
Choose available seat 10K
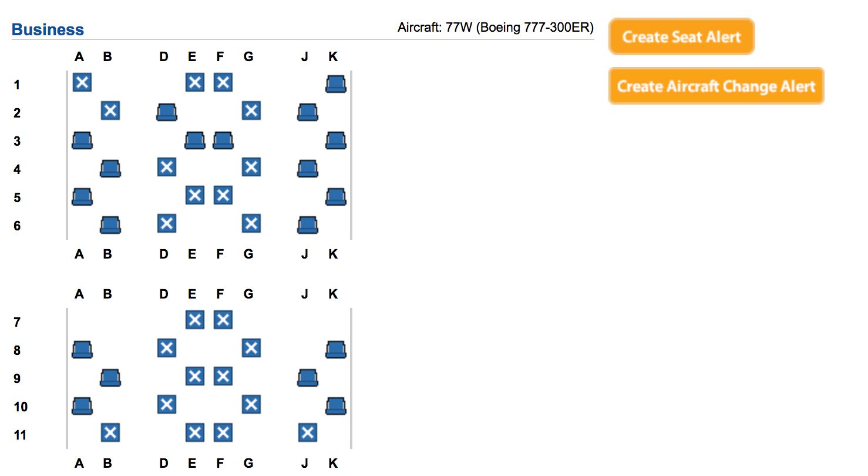pos(336,406)
